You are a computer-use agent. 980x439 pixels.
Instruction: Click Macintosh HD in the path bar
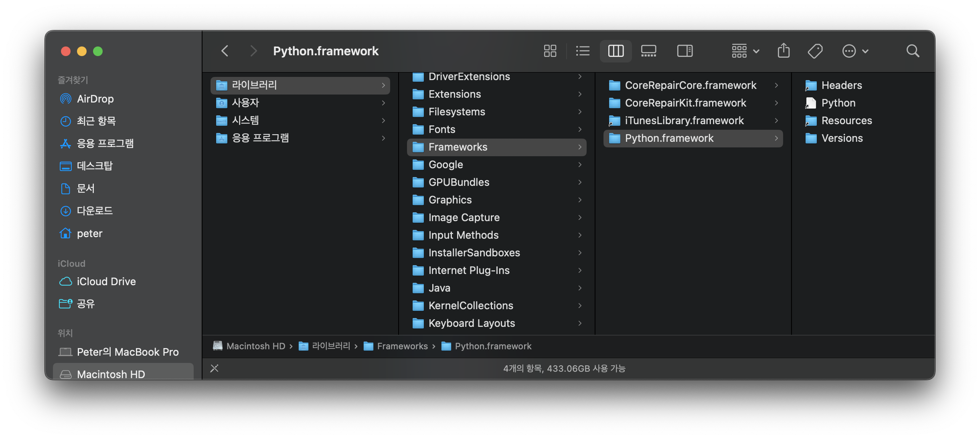coord(255,346)
